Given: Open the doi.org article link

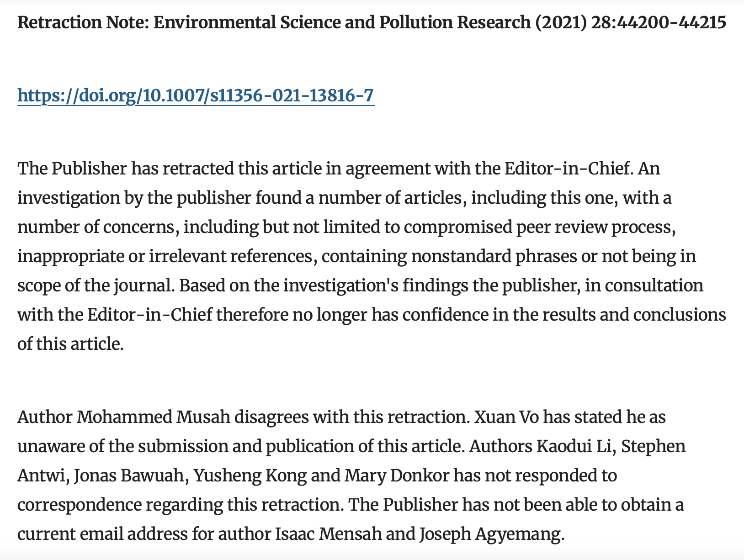Looking at the screenshot, I should 196,95.
